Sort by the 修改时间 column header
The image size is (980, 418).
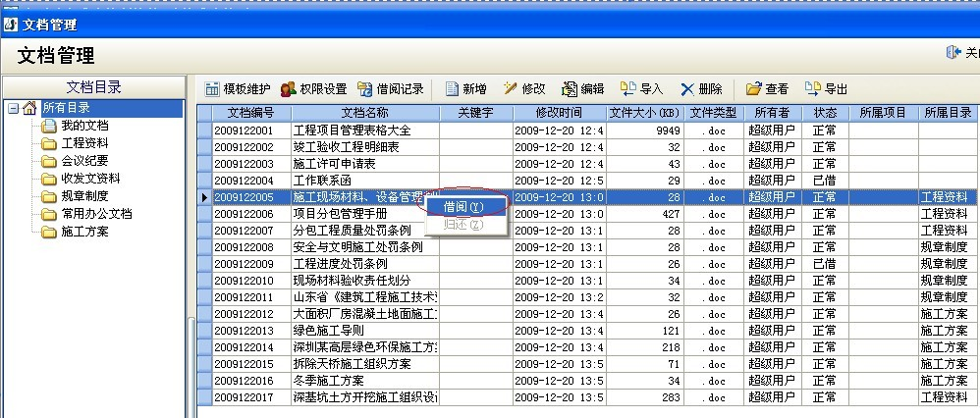click(x=558, y=113)
